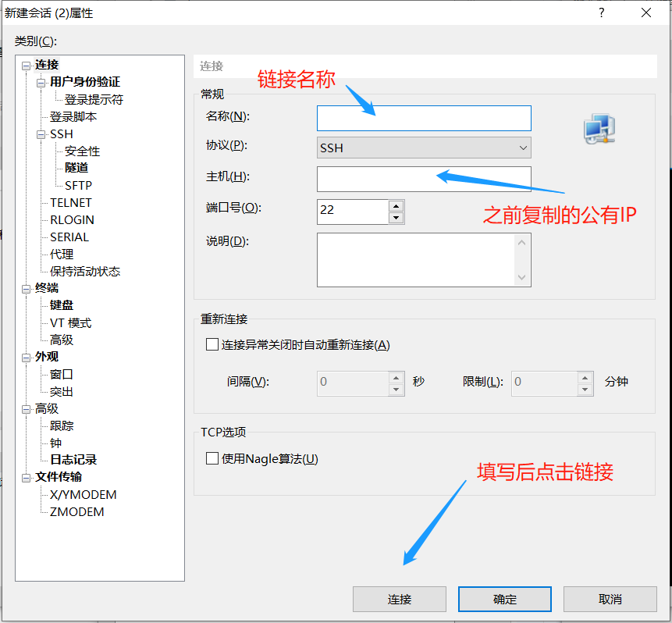672x623 pixels.
Task: Click the 确定 button
Action: point(504,599)
